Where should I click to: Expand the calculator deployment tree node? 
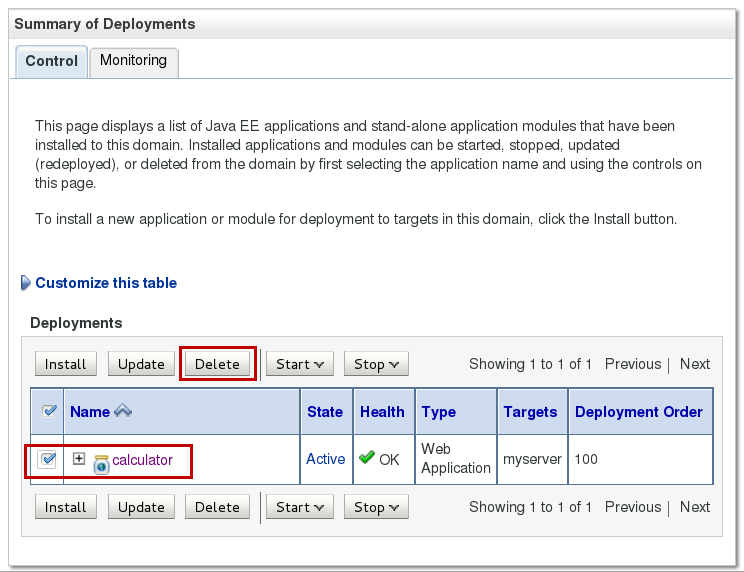pos(79,459)
